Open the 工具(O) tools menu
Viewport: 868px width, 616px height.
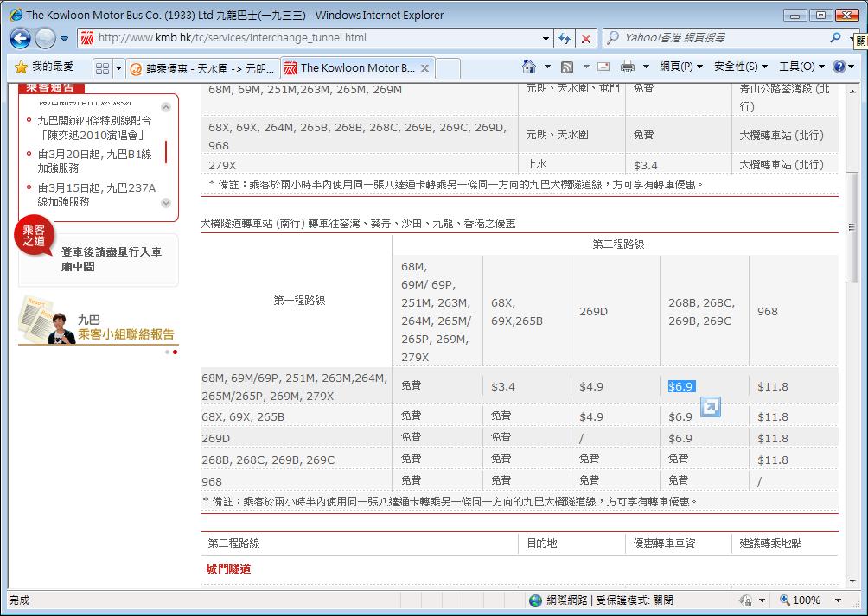pyautogui.click(x=801, y=67)
